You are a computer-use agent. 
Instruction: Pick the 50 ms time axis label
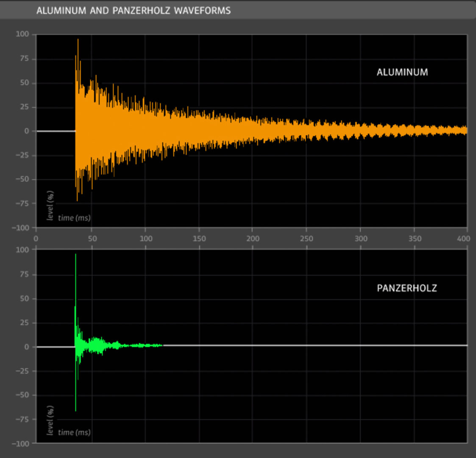tap(92, 238)
